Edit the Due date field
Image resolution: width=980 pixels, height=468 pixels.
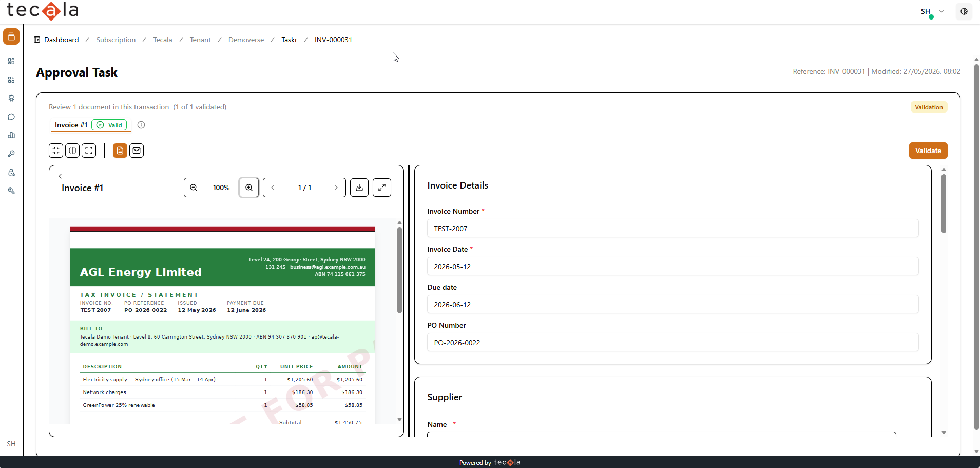pyautogui.click(x=672, y=305)
